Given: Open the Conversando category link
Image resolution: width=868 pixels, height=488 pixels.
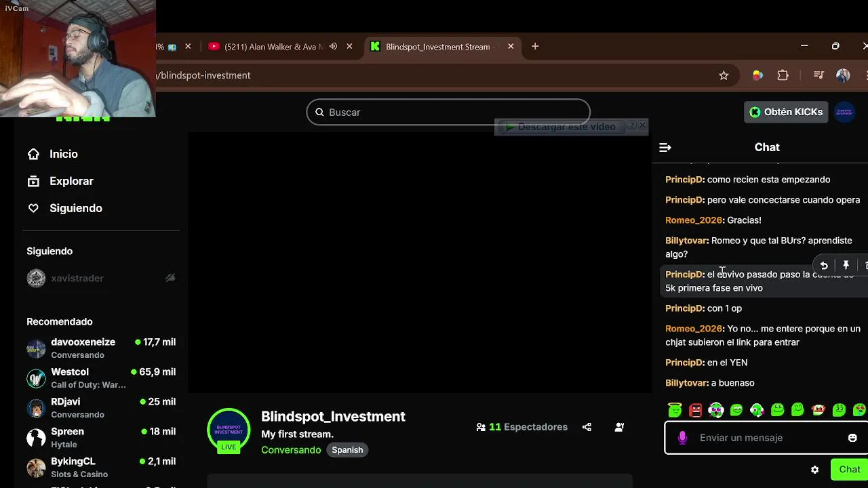Looking at the screenshot, I should click(x=291, y=450).
